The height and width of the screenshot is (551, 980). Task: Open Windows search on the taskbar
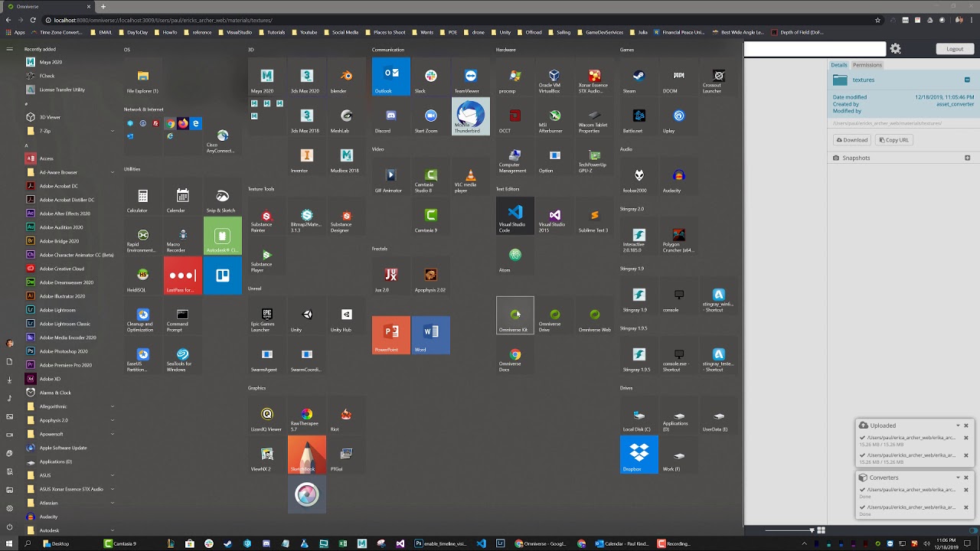(x=28, y=543)
